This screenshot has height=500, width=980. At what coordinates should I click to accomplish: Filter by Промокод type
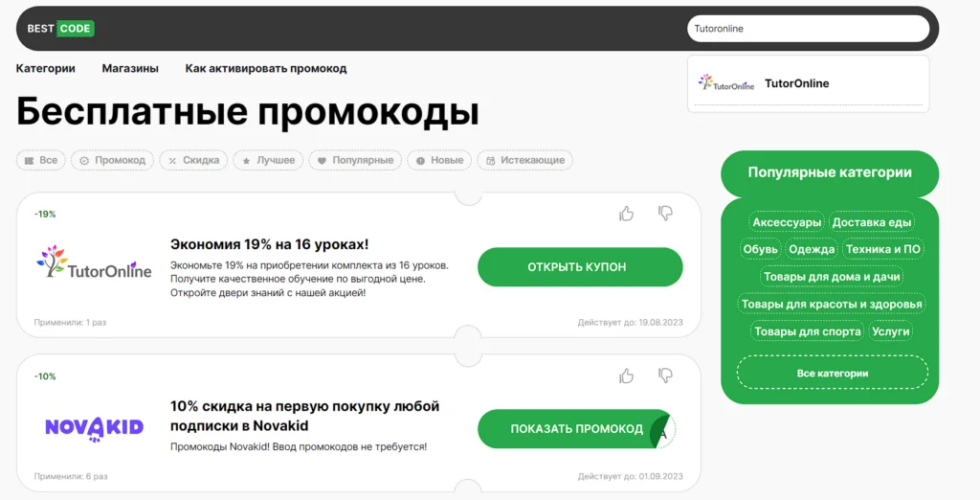pos(111,161)
